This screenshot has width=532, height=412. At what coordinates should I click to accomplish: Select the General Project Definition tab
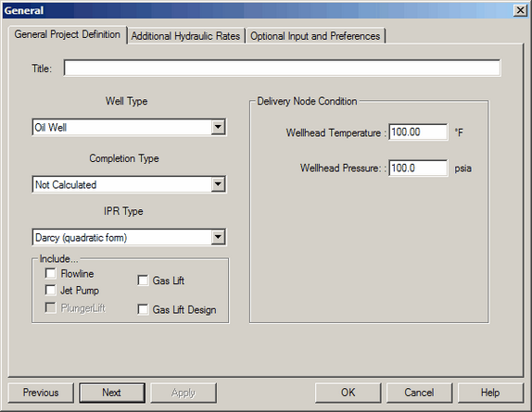pyautogui.click(x=67, y=34)
